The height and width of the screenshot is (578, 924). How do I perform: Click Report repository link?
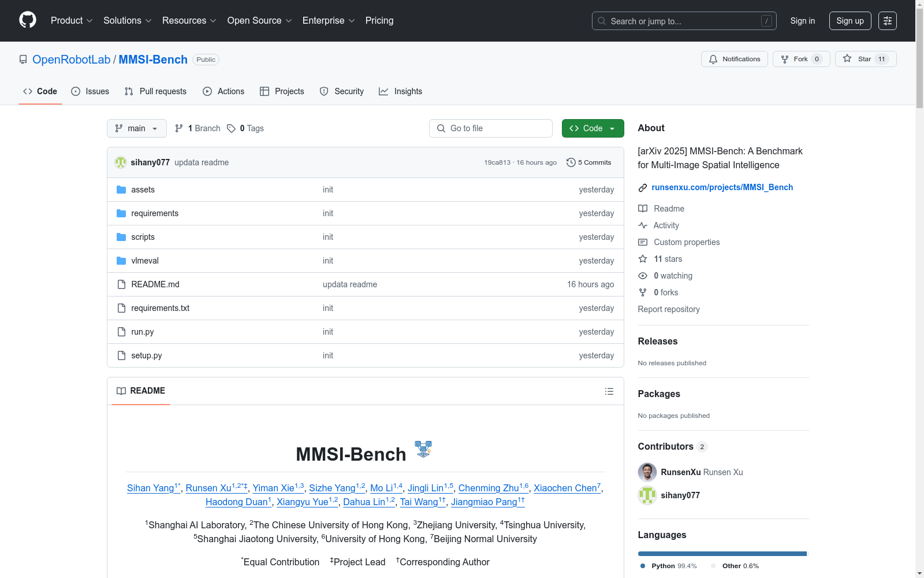669,309
